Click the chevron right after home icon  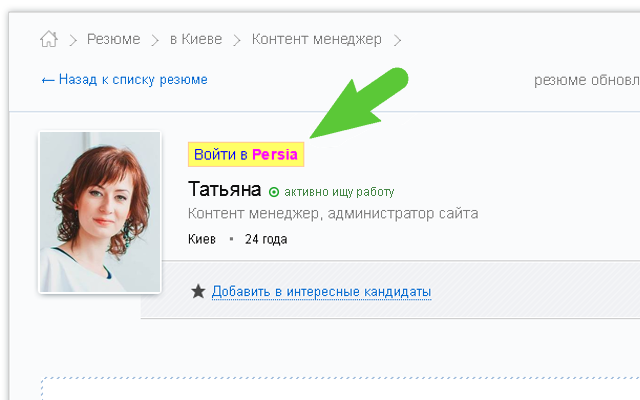(x=73, y=40)
